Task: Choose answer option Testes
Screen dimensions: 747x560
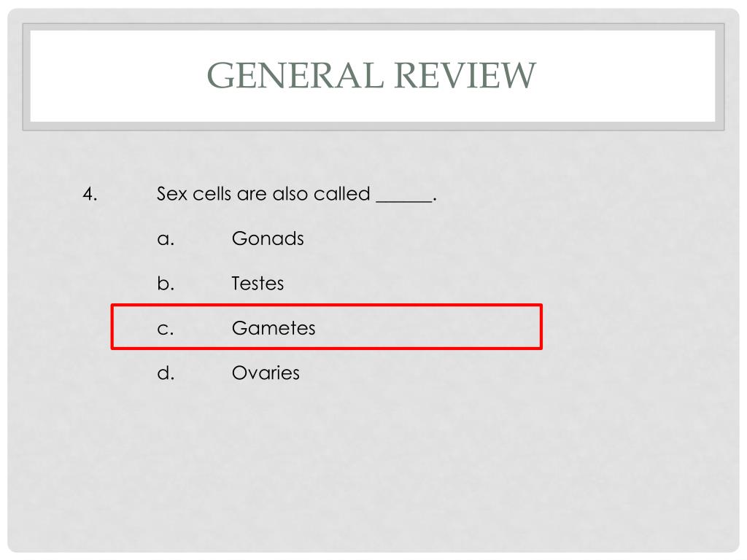Action: pyautogui.click(x=258, y=284)
